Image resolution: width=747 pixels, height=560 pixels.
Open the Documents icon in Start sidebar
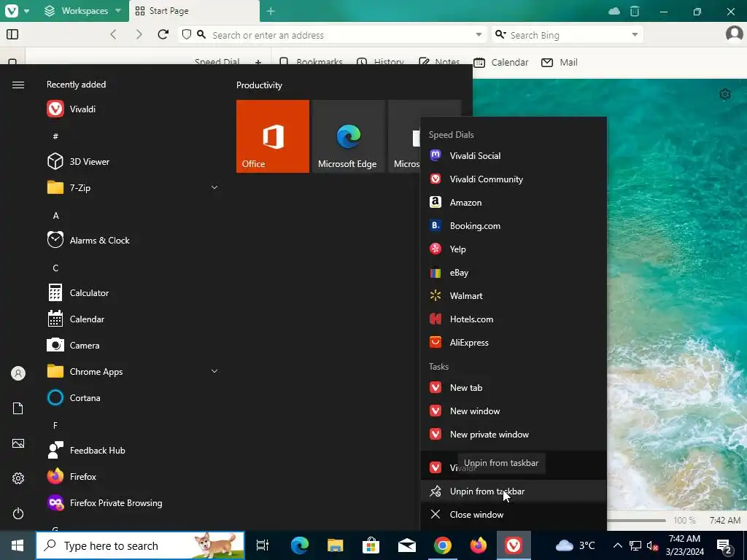click(18, 408)
